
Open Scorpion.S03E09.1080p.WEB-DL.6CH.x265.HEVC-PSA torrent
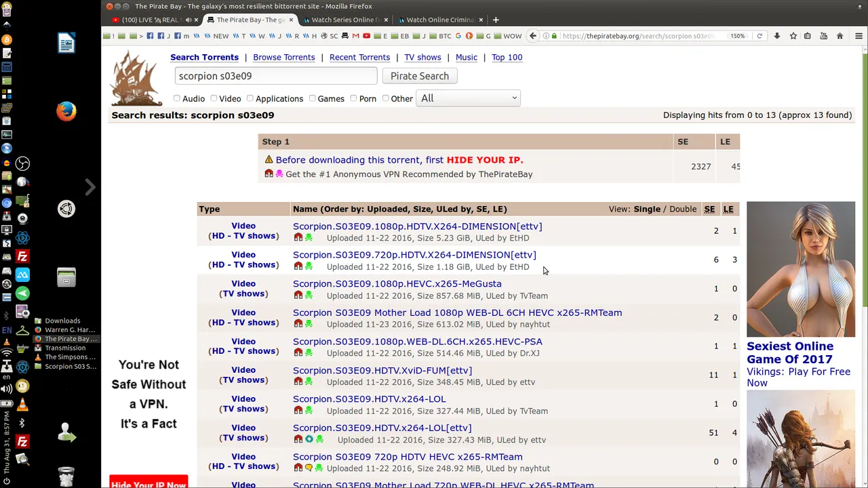tap(417, 342)
